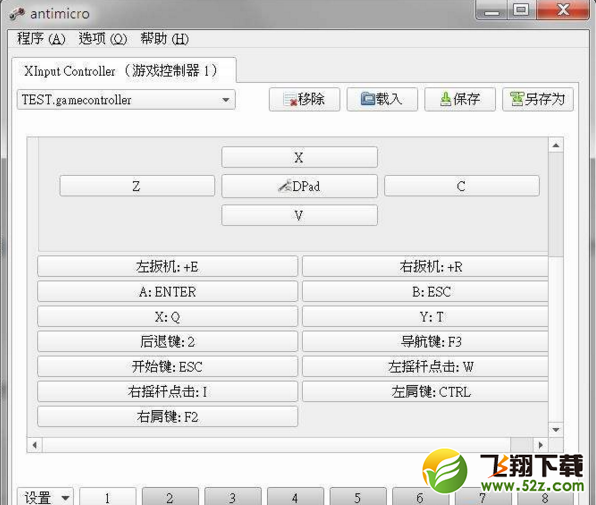Click the 左扳机: +E button
This screenshot has width=596, height=505.
tap(167, 267)
